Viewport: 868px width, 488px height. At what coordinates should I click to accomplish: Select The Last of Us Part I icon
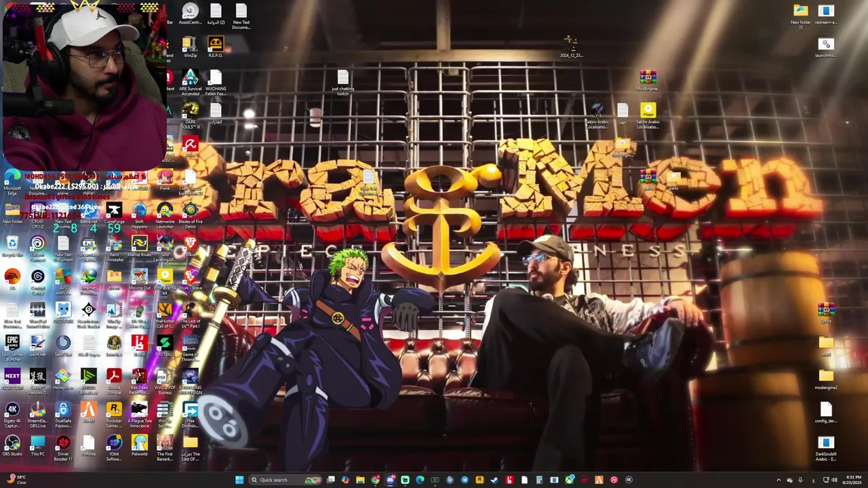tap(191, 313)
